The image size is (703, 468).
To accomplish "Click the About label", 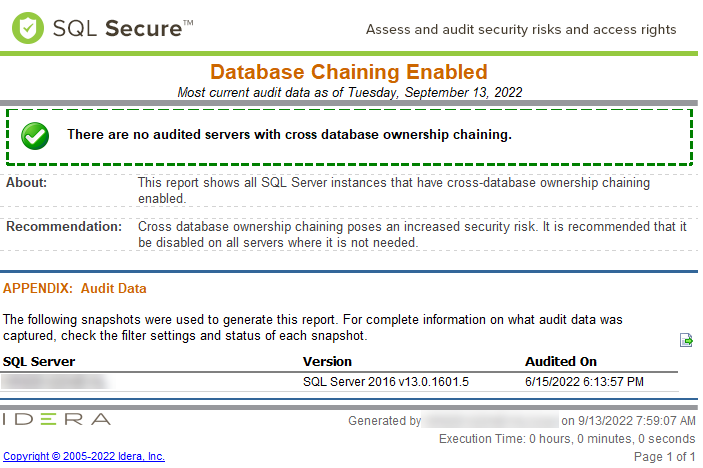I will pos(27,183).
